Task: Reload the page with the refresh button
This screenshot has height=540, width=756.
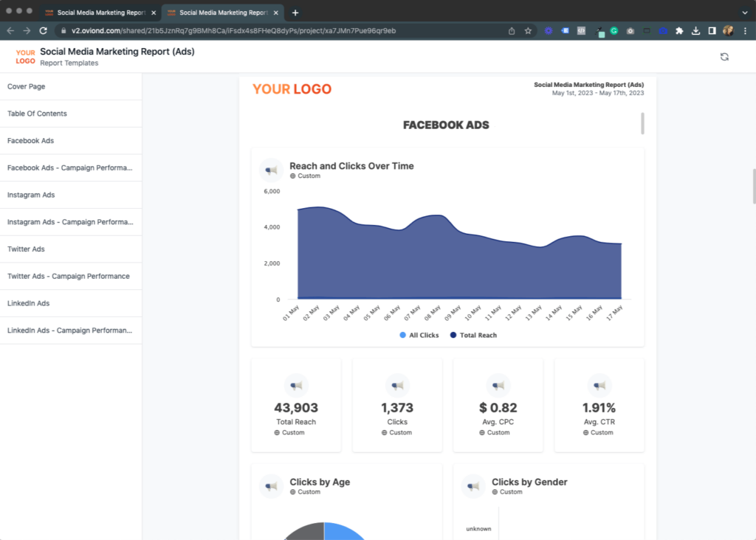Action: (x=44, y=31)
